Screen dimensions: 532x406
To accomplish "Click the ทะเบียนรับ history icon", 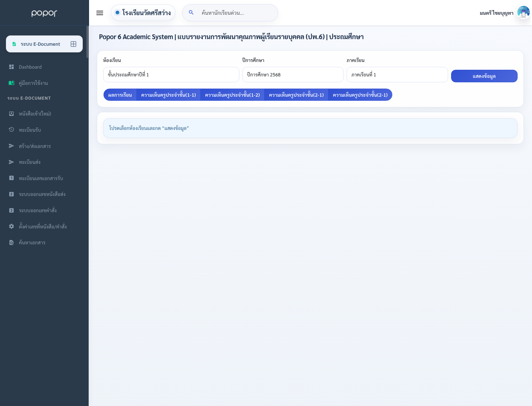I will tap(11, 130).
